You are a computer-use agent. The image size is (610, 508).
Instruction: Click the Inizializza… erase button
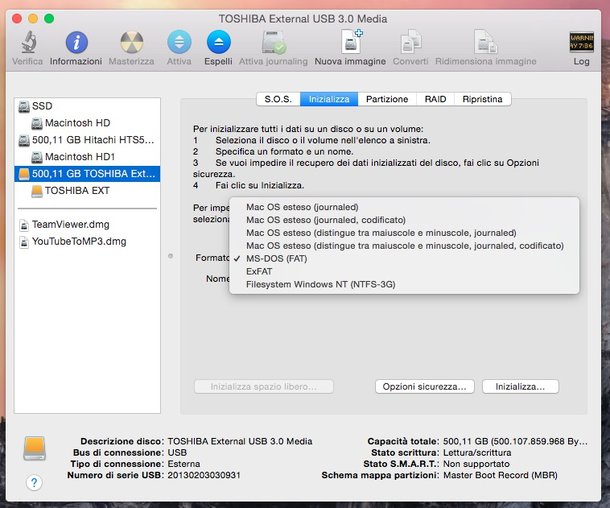coord(520,387)
